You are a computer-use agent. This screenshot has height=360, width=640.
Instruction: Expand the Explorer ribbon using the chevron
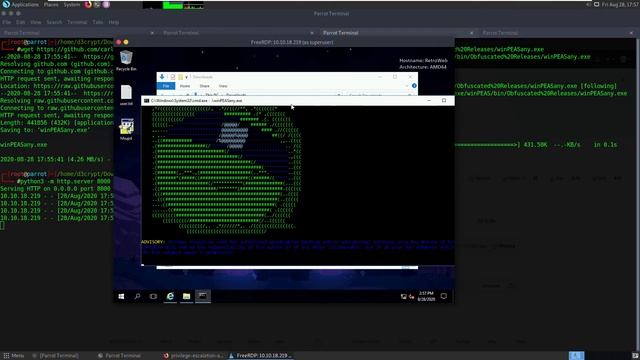click(x=407, y=86)
